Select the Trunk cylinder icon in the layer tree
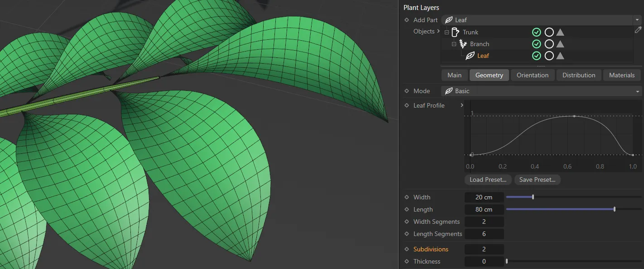 (454, 32)
